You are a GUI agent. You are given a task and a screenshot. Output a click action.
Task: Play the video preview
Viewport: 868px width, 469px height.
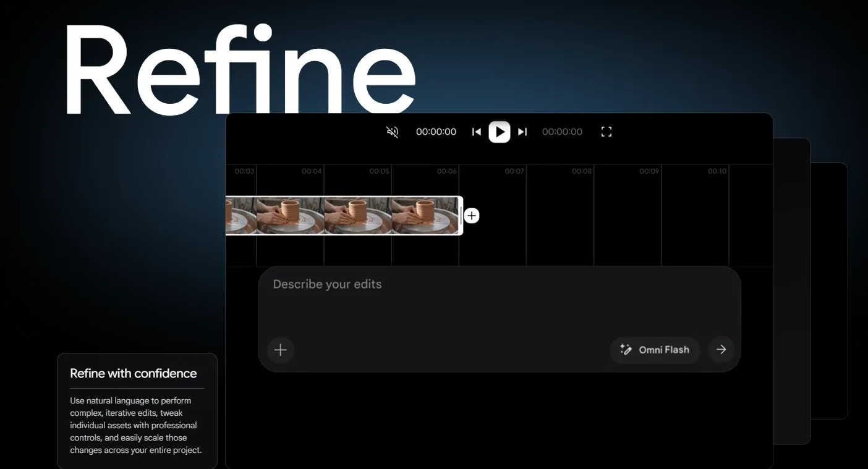tap(500, 132)
